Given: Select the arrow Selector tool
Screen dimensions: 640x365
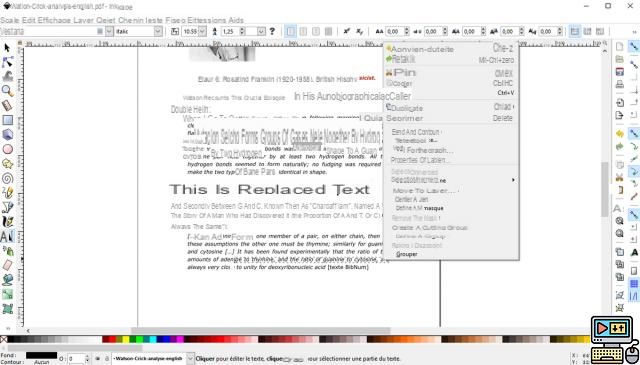Looking at the screenshot, I should [x=7, y=48].
